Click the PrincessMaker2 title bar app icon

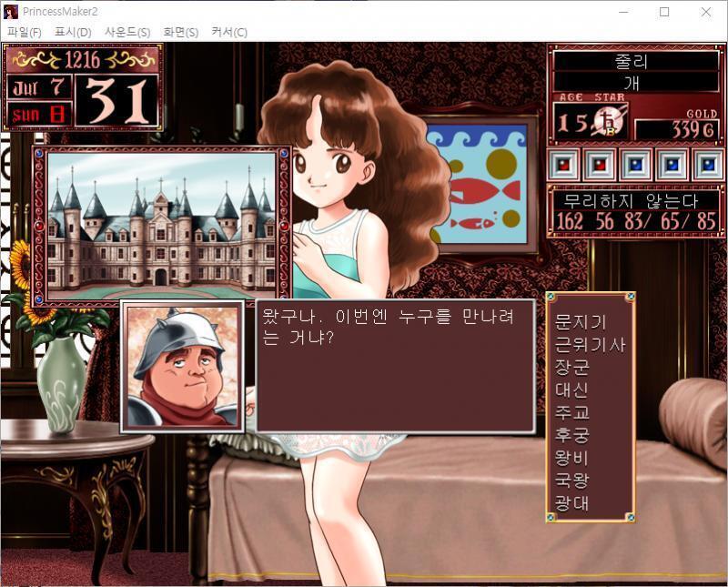pos(11,12)
